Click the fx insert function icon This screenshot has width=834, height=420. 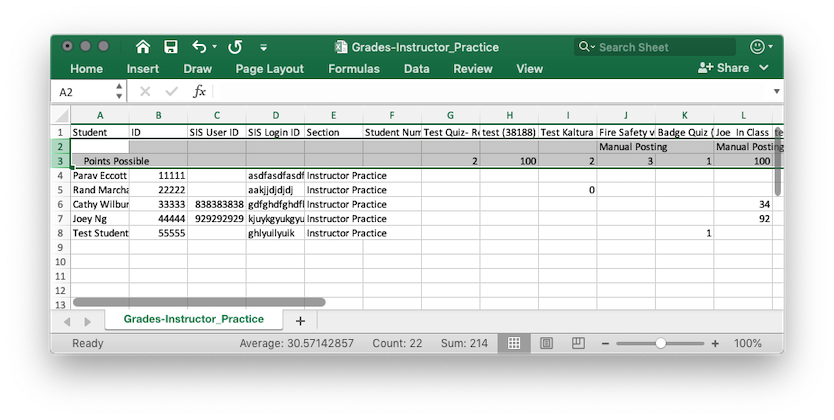click(199, 91)
